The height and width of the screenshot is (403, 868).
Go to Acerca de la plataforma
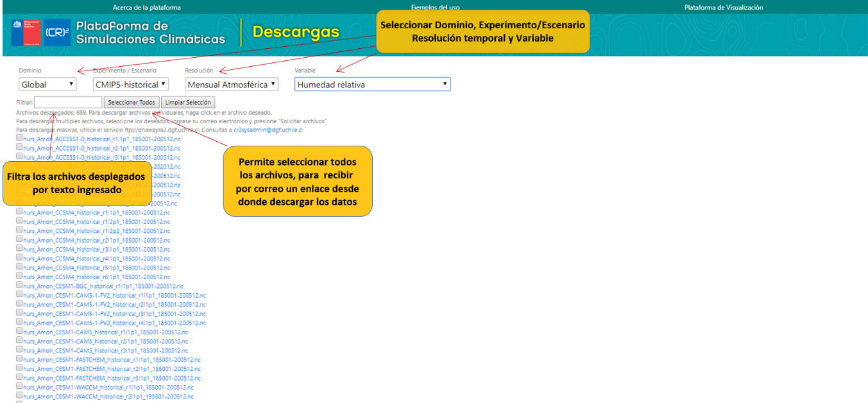[x=146, y=8]
